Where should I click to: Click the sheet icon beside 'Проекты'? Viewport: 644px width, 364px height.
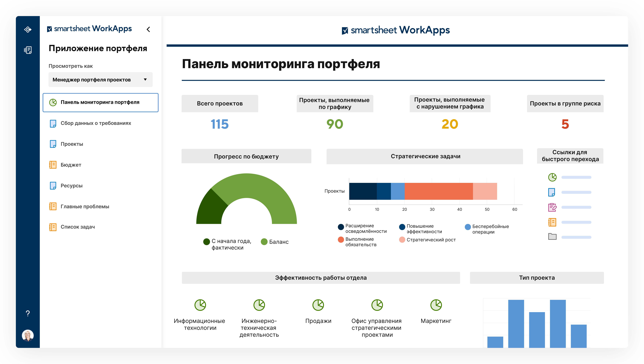pyautogui.click(x=53, y=144)
